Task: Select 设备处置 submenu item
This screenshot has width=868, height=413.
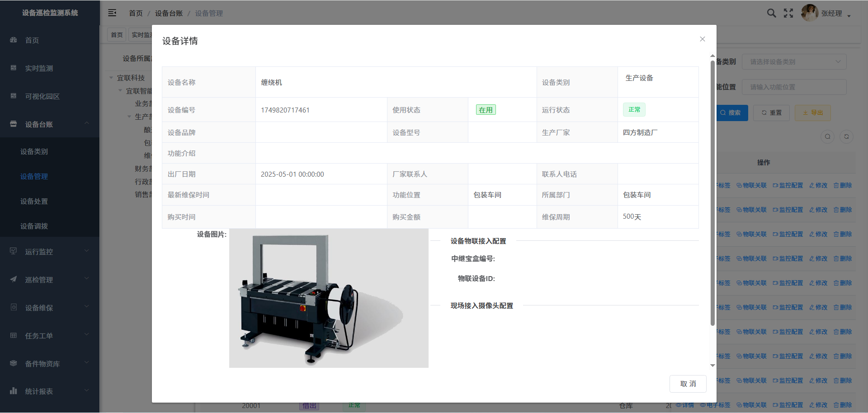Action: point(34,201)
